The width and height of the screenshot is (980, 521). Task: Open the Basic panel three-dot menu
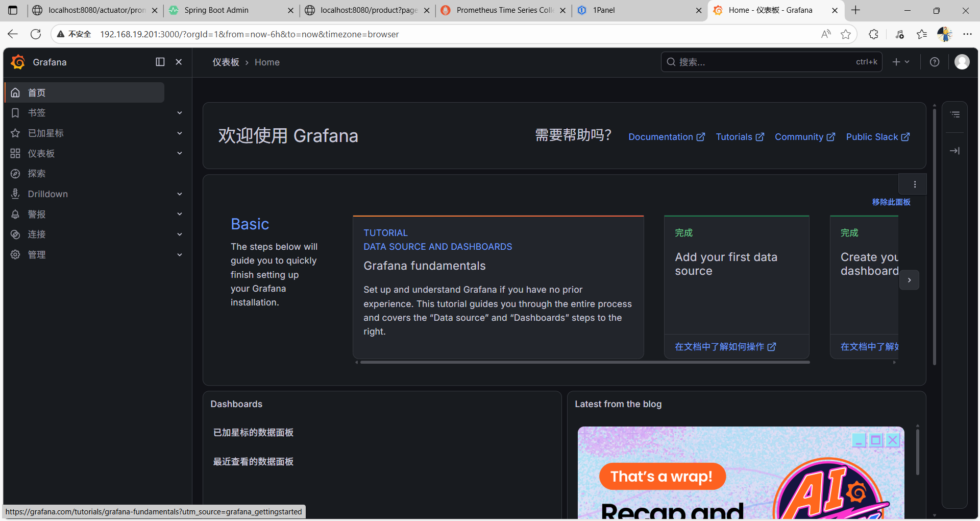915,184
